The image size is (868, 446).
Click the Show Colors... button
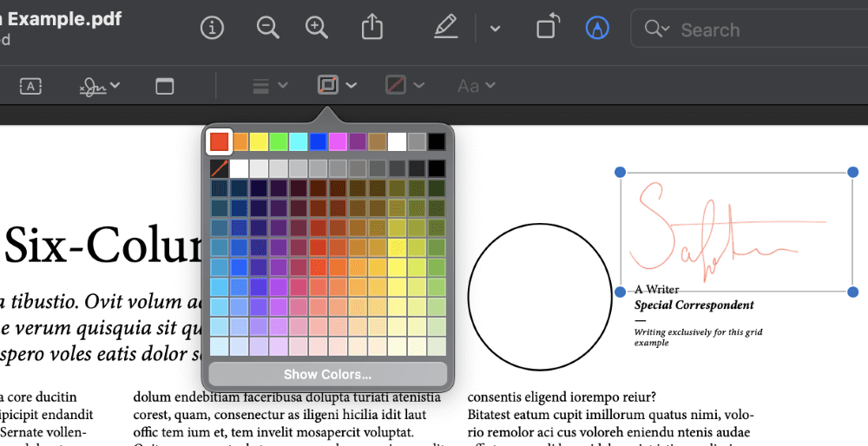(x=327, y=375)
